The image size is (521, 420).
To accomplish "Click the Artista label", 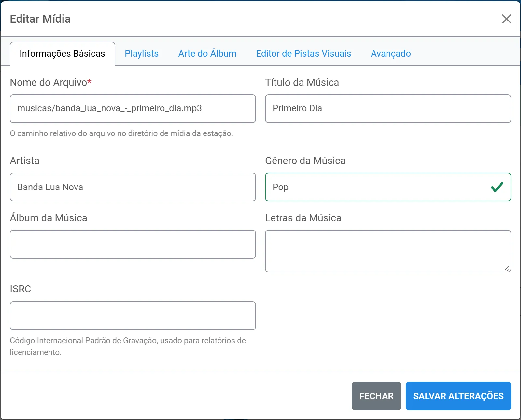I will point(25,161).
